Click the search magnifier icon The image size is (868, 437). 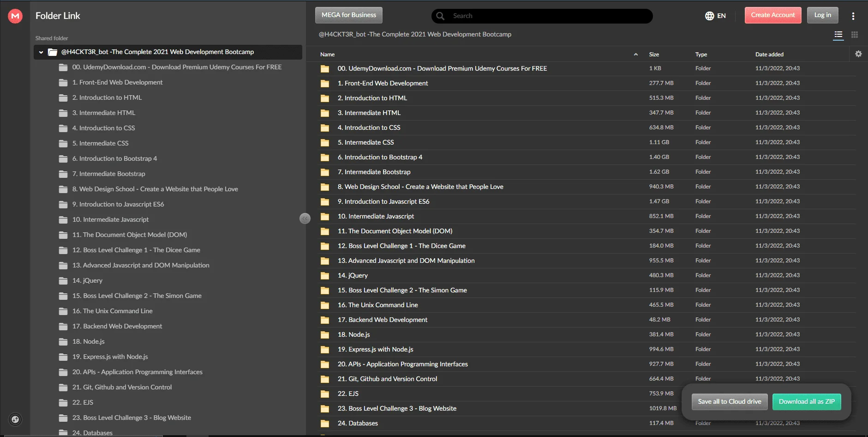click(440, 16)
